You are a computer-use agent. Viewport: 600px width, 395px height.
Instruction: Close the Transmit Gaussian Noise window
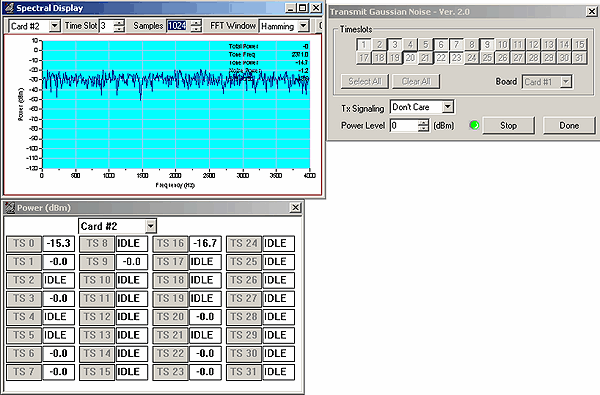pos(591,12)
